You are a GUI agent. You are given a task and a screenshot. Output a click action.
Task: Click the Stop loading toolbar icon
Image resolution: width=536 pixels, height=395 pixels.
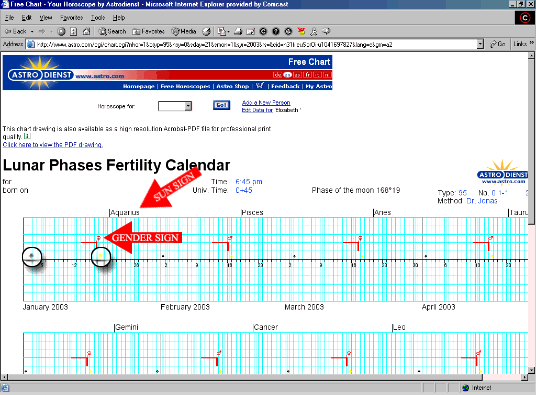61,31
